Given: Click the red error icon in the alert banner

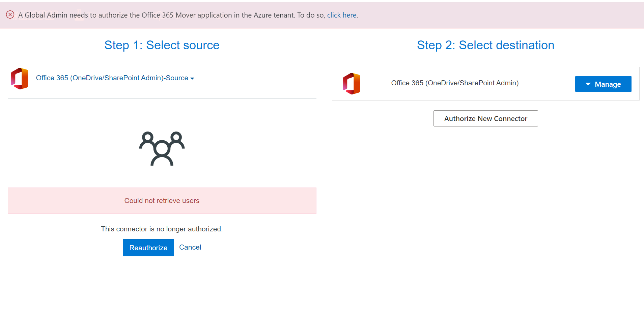Looking at the screenshot, I should tap(10, 15).
